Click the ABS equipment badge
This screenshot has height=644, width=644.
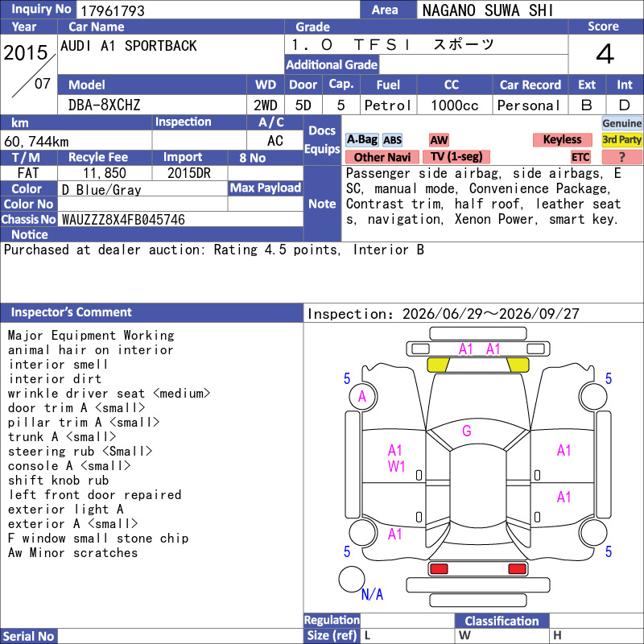[392, 140]
